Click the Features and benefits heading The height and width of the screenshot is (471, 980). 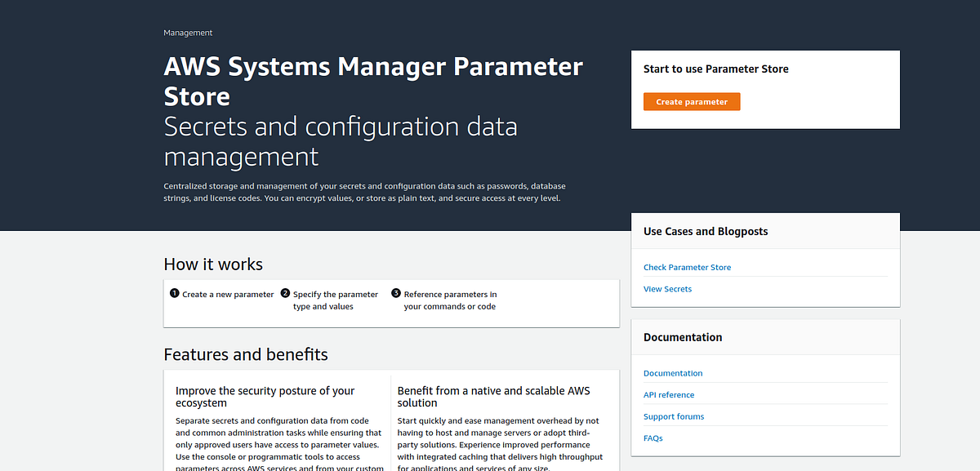[x=245, y=354]
